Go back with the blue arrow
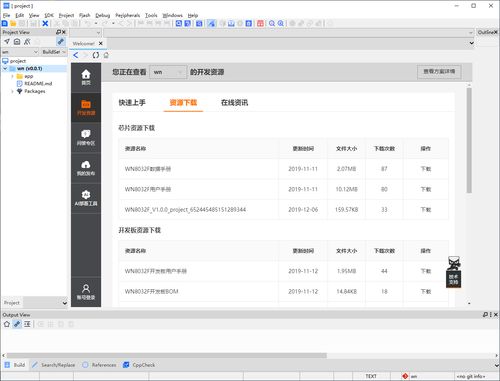The height and width of the screenshot is (381, 500). coord(76,55)
